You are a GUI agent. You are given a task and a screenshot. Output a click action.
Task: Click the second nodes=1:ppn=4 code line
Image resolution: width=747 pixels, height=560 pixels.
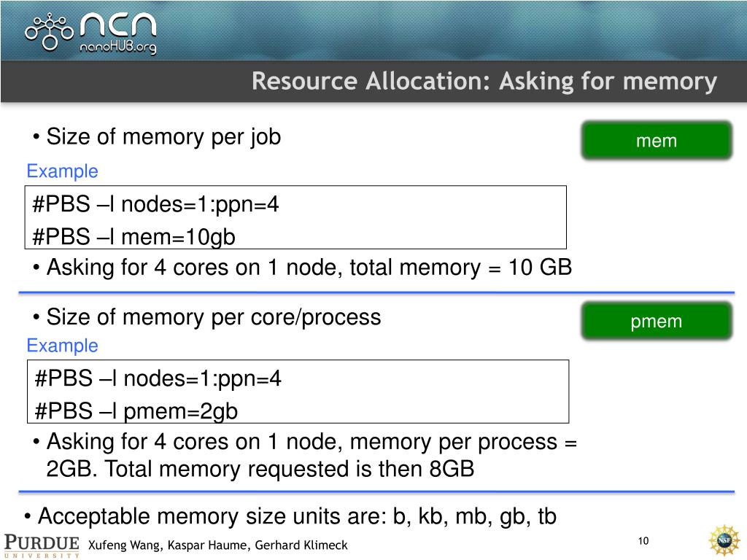(158, 378)
